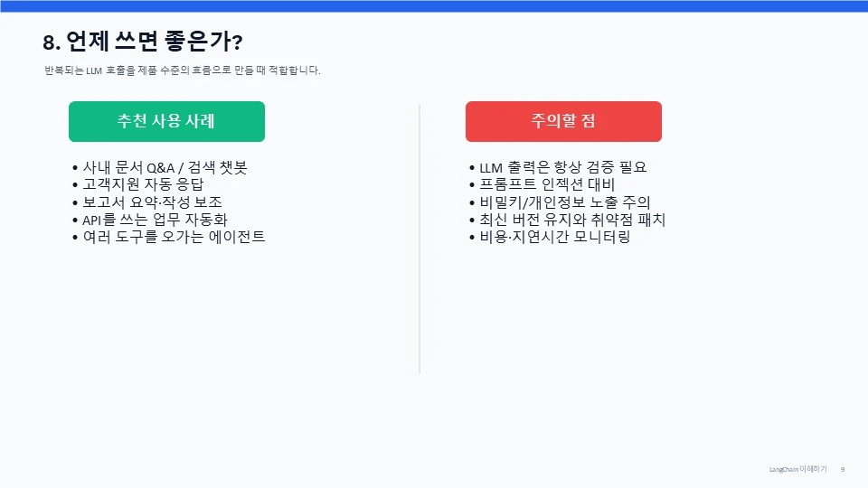Click the green 추천 사용 사례 box

pyautogui.click(x=166, y=121)
